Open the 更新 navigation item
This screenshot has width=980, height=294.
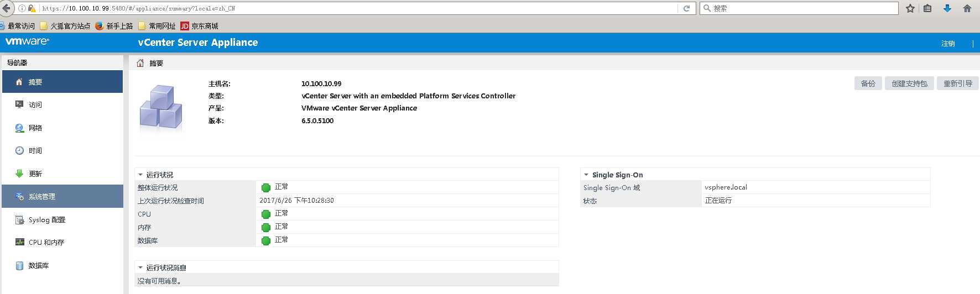coord(62,174)
